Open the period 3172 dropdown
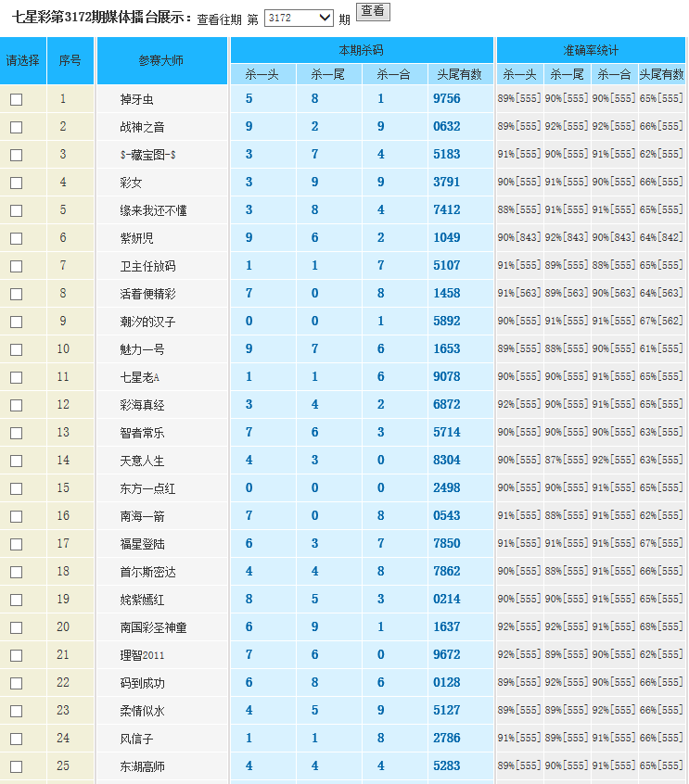The height and width of the screenshot is (784, 689). (299, 18)
